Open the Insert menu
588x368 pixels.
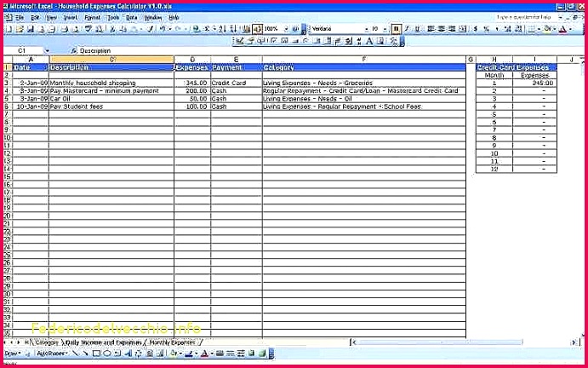(70, 18)
